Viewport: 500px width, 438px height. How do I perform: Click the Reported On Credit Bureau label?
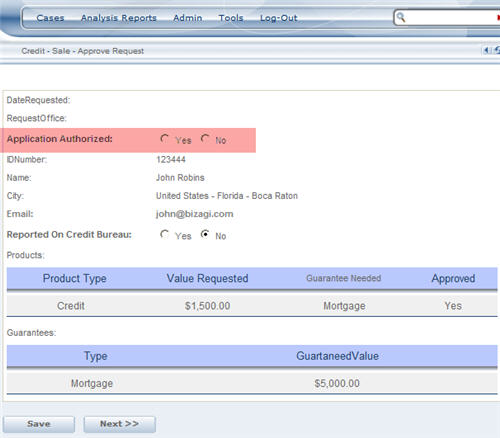pos(69,235)
